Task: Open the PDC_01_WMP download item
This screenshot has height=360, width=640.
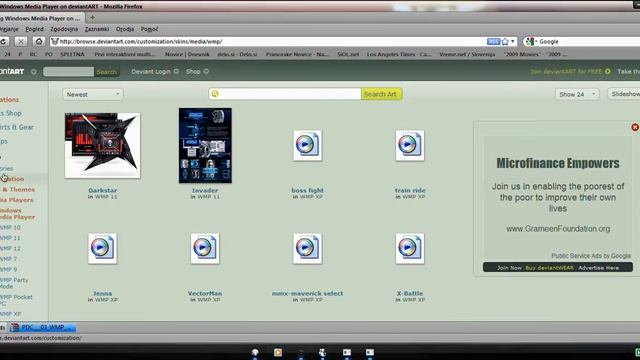Action: pos(43,327)
